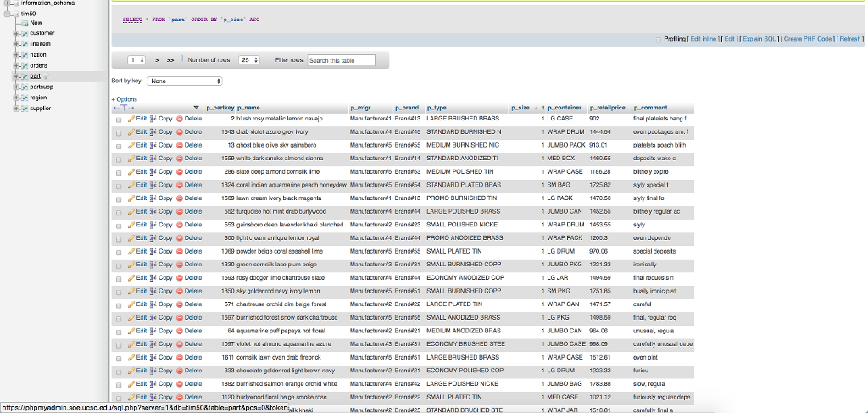Tick checkbox for white dark smoke almond row

[119, 159]
